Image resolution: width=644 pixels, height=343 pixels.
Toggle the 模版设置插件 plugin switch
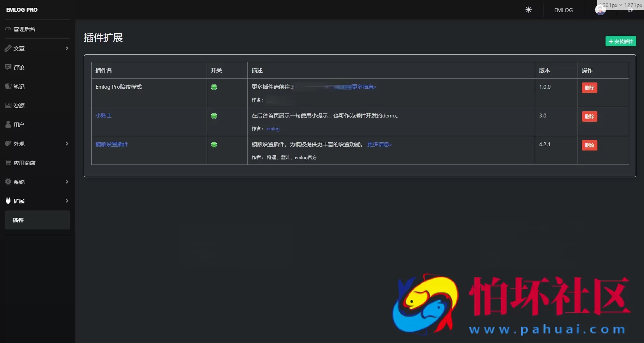point(214,145)
